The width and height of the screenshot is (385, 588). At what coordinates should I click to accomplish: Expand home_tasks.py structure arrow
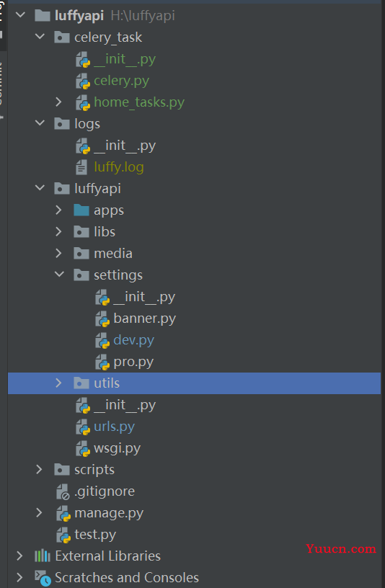point(58,102)
